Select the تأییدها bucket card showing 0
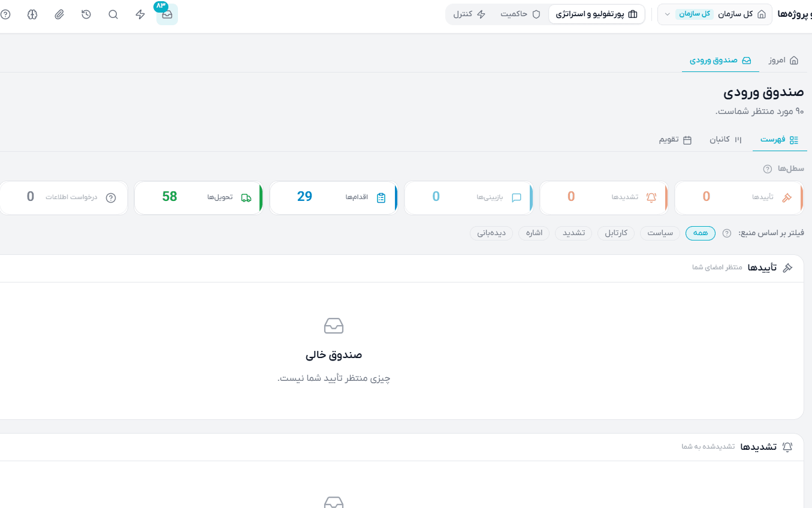Screen dimensions: 812x508 [739, 198]
